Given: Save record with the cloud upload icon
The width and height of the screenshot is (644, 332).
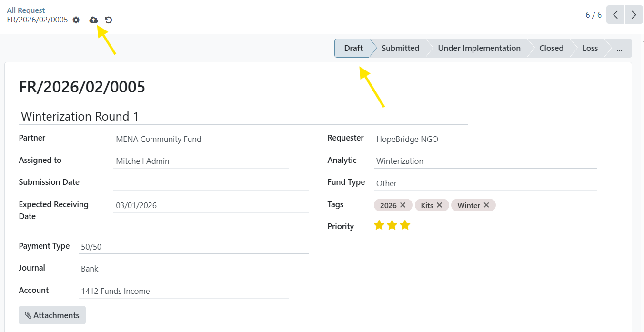Looking at the screenshot, I should (x=94, y=20).
